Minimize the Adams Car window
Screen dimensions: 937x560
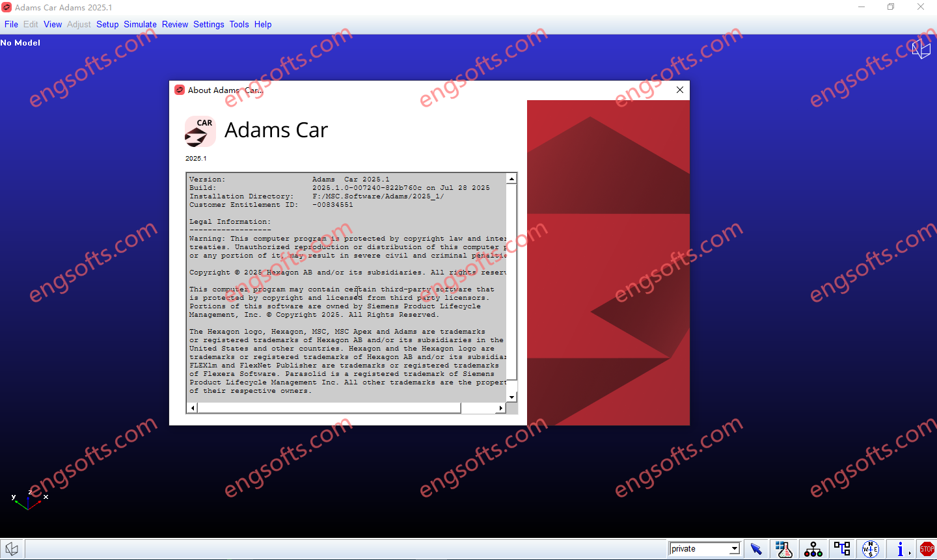(862, 7)
